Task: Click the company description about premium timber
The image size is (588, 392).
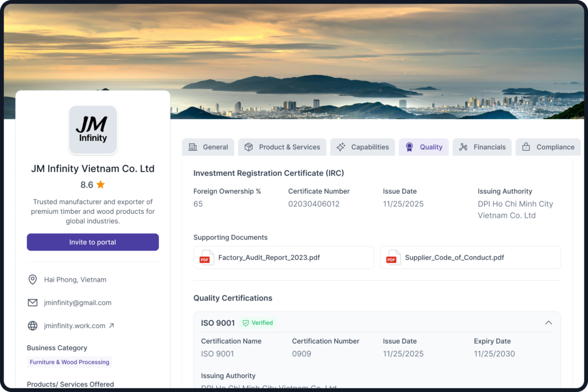Action: 92,212
